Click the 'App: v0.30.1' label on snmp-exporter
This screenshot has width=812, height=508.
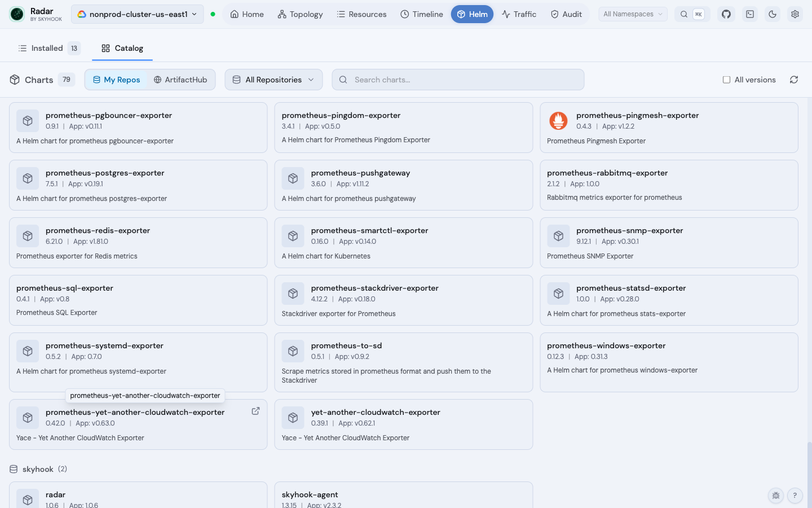620,242
